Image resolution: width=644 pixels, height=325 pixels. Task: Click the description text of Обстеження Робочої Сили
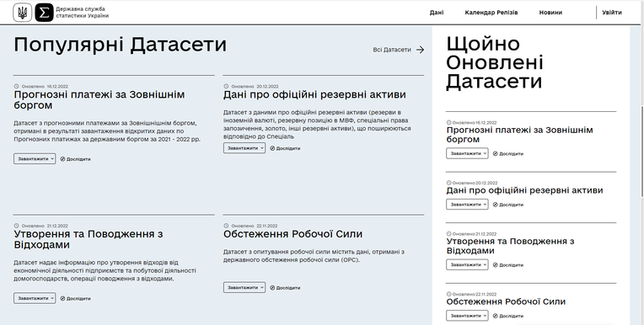coord(314,256)
